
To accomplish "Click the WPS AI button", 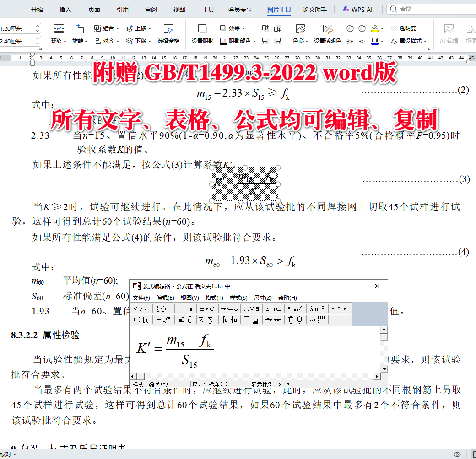I will 357,10.
